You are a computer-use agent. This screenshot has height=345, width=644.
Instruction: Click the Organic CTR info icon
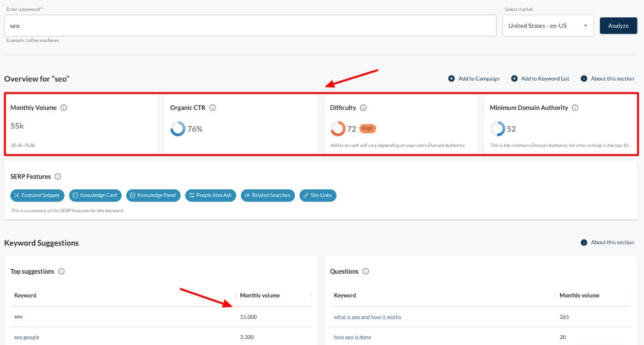coord(213,108)
